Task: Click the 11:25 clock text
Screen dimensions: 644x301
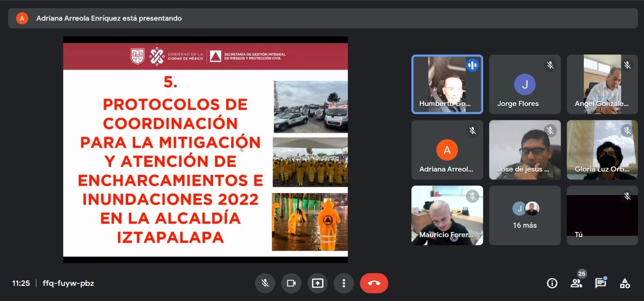Action: point(21,283)
